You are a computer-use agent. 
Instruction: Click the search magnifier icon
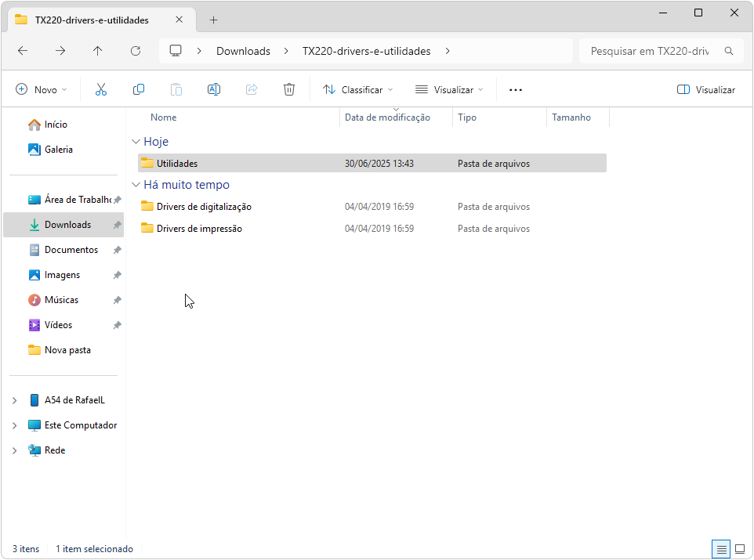click(729, 51)
